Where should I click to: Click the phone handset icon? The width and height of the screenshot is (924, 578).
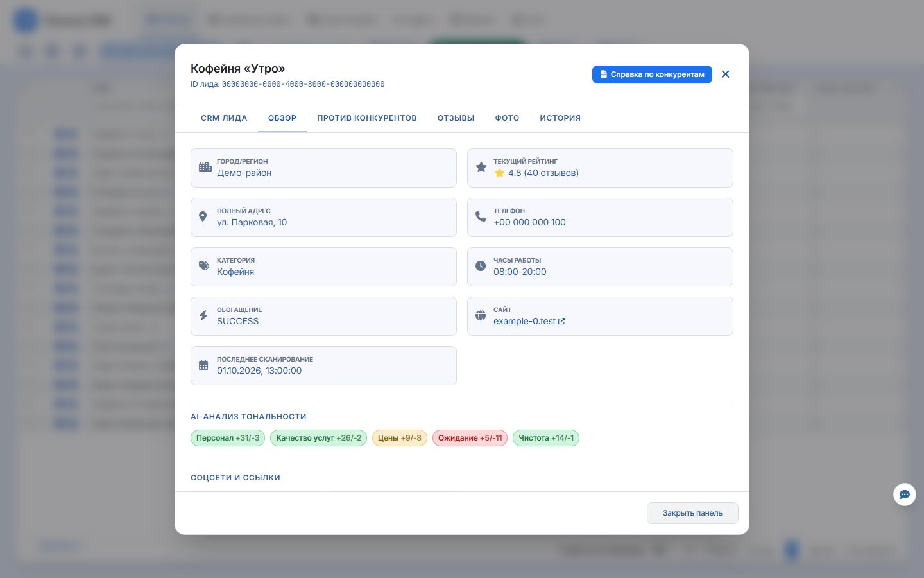tap(481, 216)
